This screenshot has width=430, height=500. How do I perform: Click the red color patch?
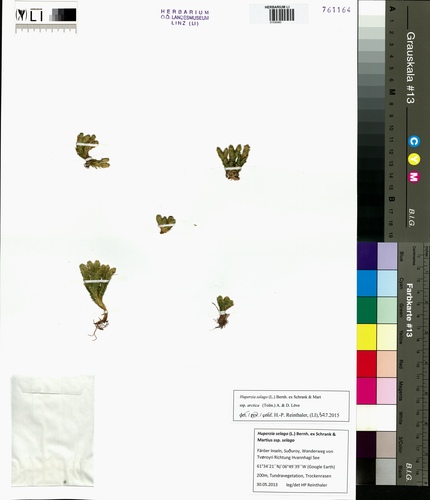(367, 364)
